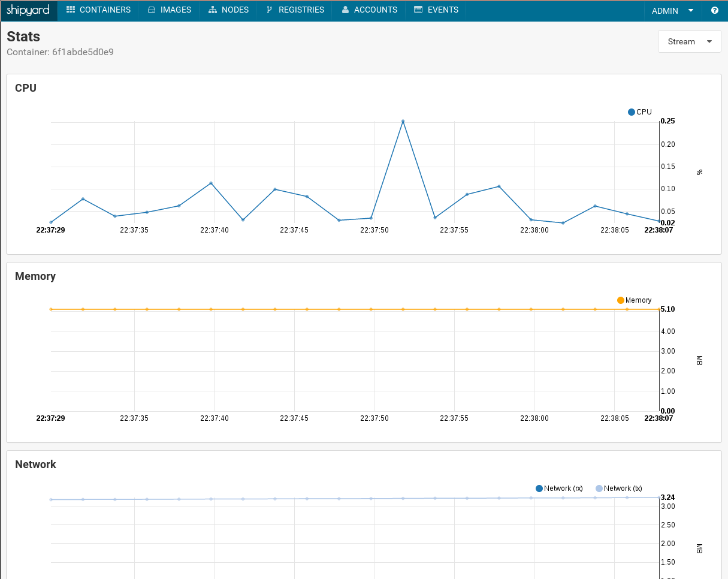This screenshot has height=579, width=728.
Task: Click the Memory panel title
Action: 35,276
